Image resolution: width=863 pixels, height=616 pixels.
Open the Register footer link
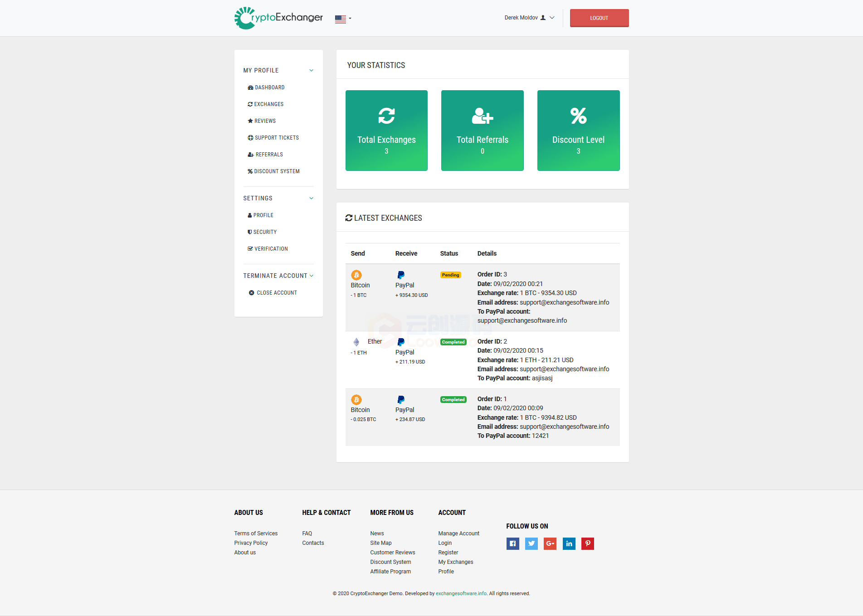[x=448, y=553]
